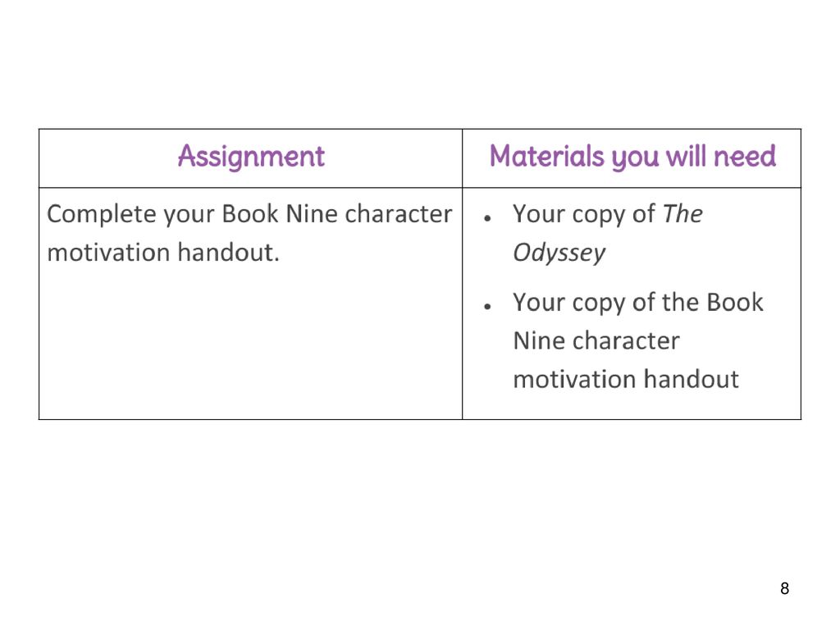Select the second bullet point marker

487,307
